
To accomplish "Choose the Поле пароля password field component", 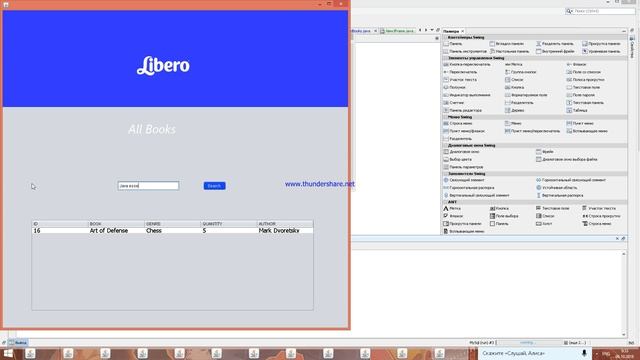I will [580, 95].
